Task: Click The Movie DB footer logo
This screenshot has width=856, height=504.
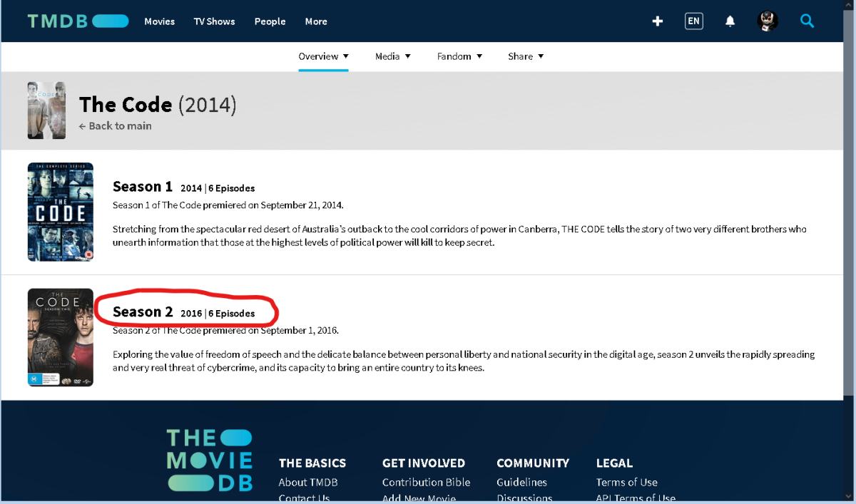Action: click(x=210, y=460)
